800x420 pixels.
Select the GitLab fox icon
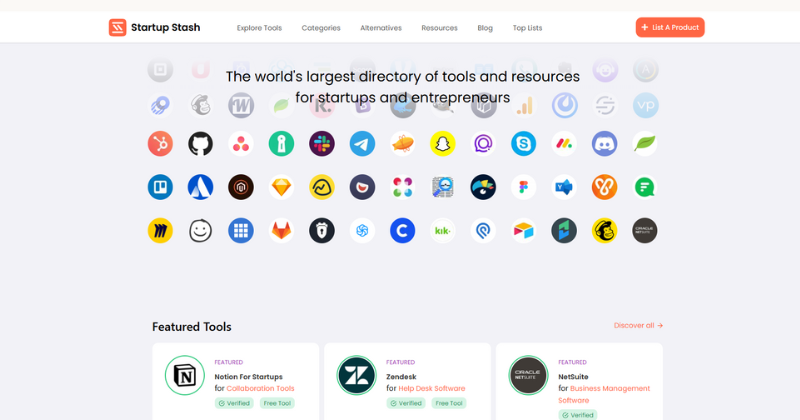(281, 231)
